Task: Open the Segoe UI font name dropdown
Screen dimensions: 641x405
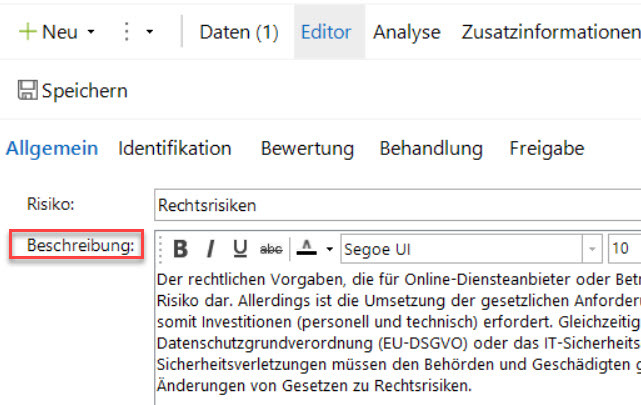Action: click(593, 248)
